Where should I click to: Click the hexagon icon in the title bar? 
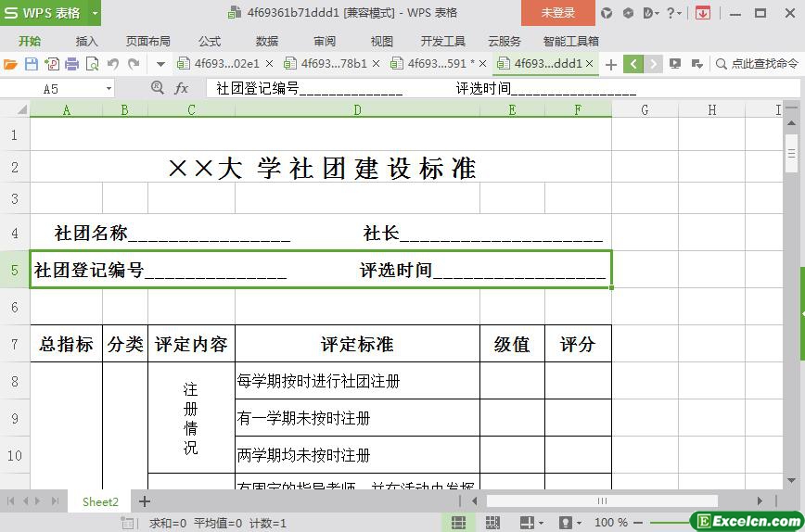pyautogui.click(x=628, y=13)
